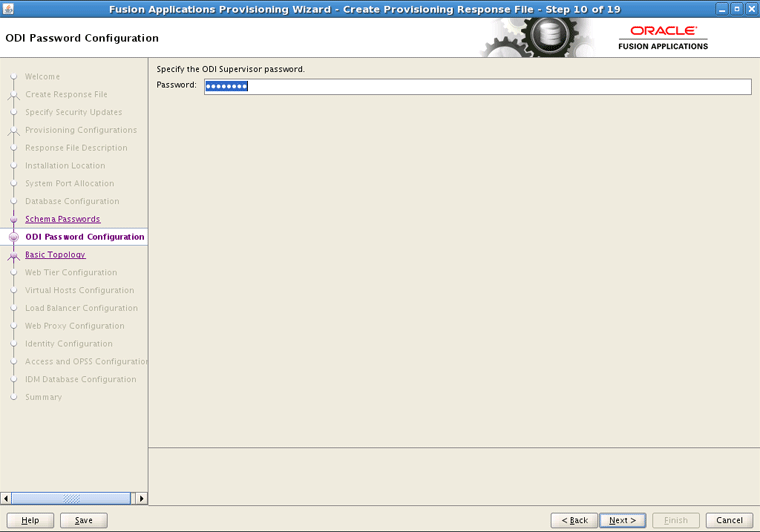Click the Response File Description step

pos(76,148)
